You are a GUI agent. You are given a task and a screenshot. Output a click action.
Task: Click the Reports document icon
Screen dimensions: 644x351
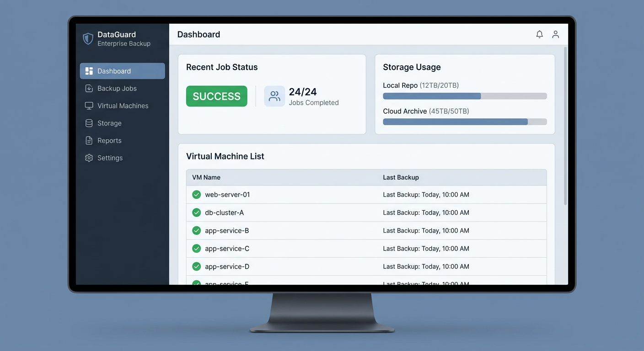(x=89, y=141)
